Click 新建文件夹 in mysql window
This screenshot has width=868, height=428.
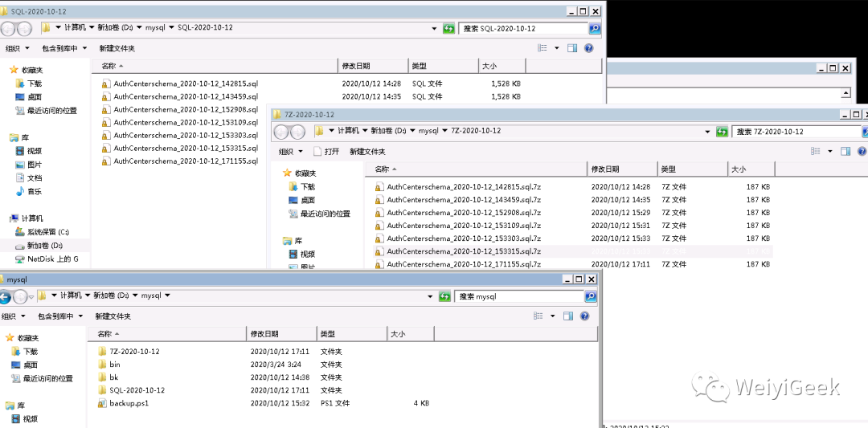point(113,316)
